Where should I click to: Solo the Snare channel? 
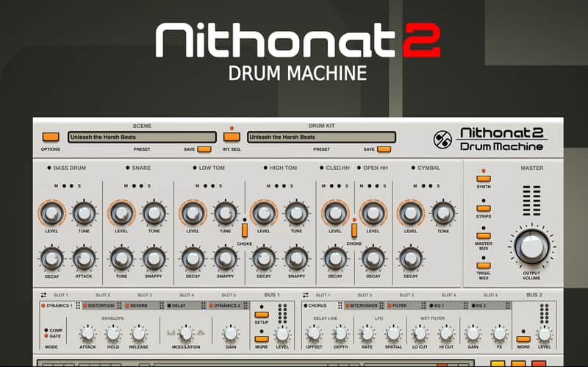(141, 186)
